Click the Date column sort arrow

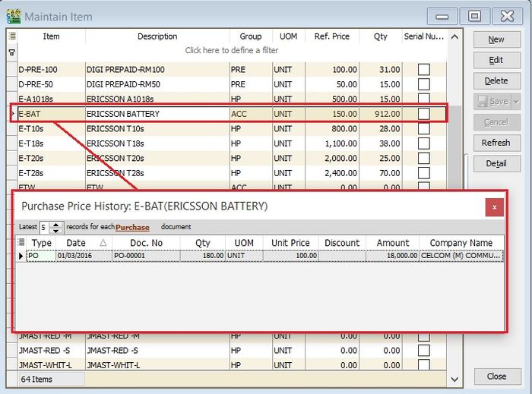pyautogui.click(x=103, y=243)
